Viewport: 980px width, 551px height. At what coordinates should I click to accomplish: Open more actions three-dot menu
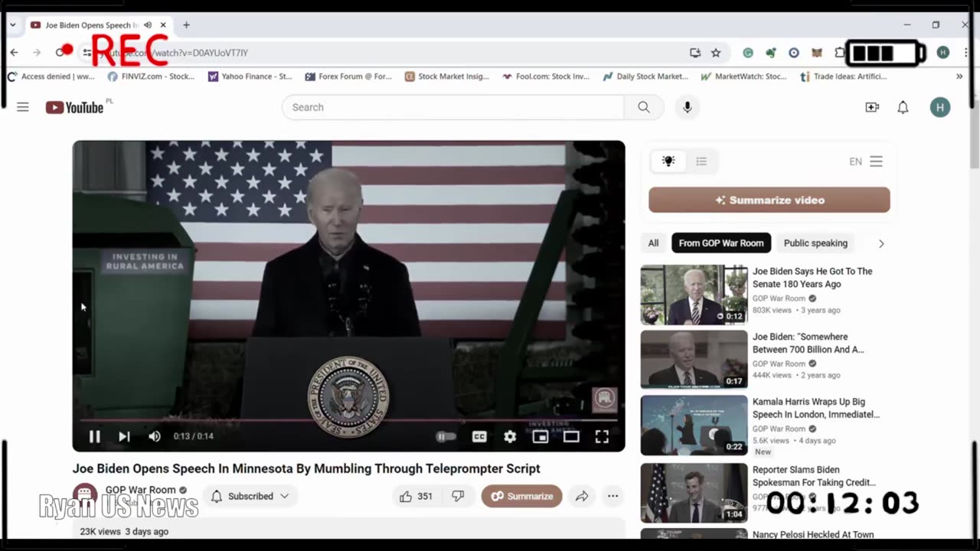612,496
